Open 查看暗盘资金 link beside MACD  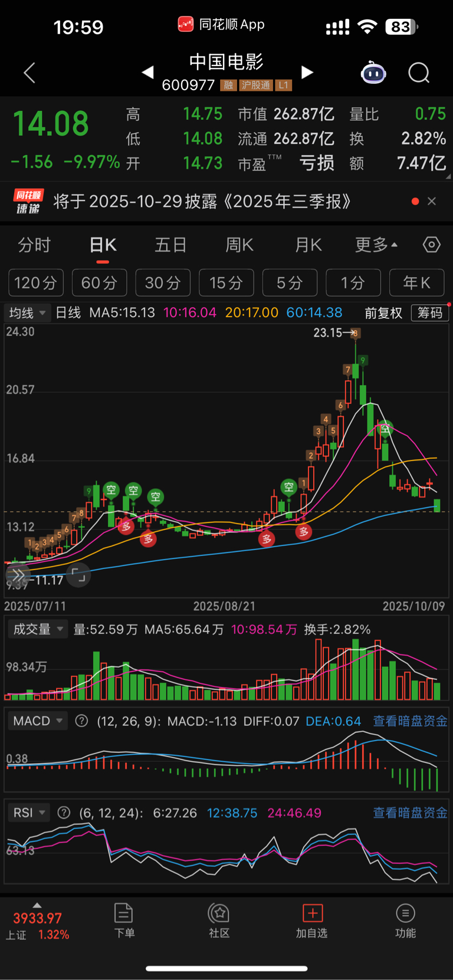(x=410, y=721)
